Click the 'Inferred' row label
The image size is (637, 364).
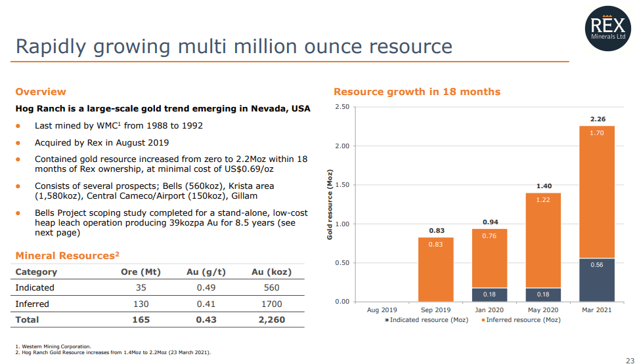pyautogui.click(x=32, y=304)
